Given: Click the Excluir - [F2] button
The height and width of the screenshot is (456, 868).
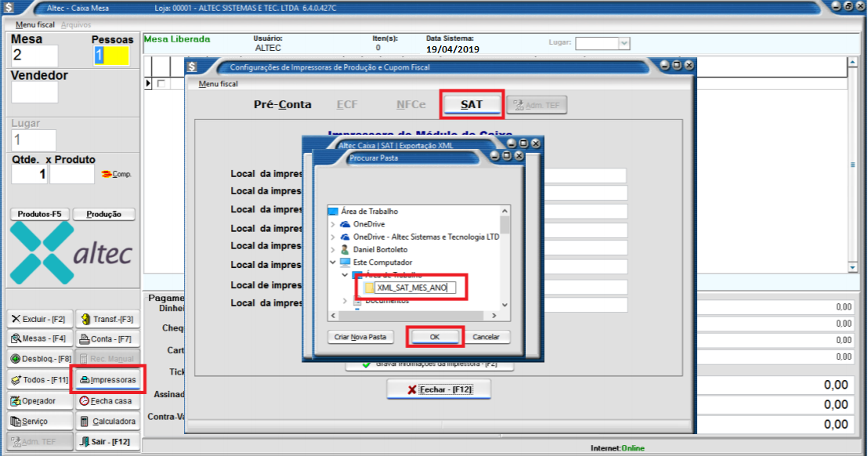Looking at the screenshot, I should click(x=39, y=320).
